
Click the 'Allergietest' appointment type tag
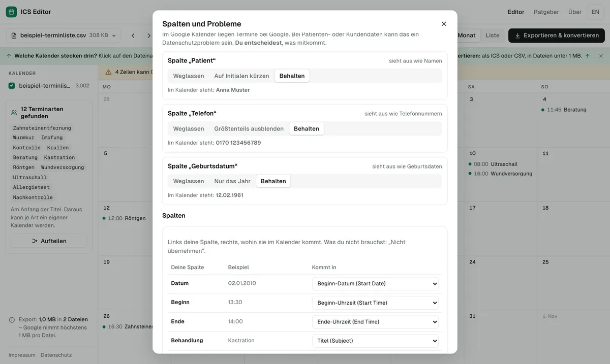[x=32, y=187]
